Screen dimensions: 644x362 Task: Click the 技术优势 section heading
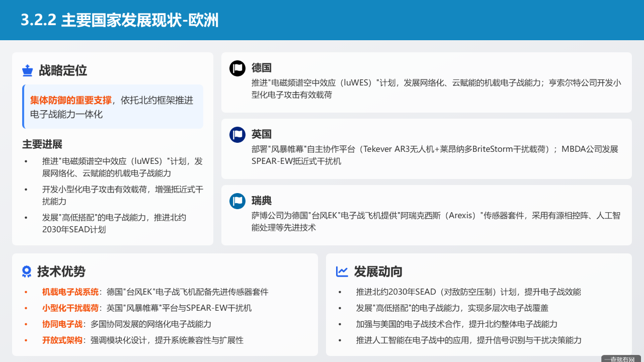coord(61,271)
